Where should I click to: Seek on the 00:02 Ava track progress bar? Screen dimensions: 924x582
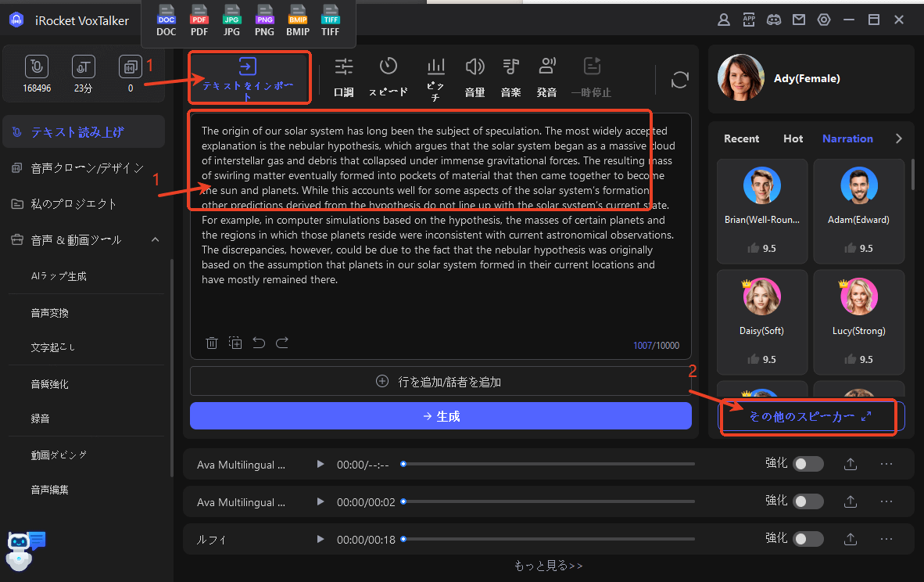pyautogui.click(x=549, y=501)
